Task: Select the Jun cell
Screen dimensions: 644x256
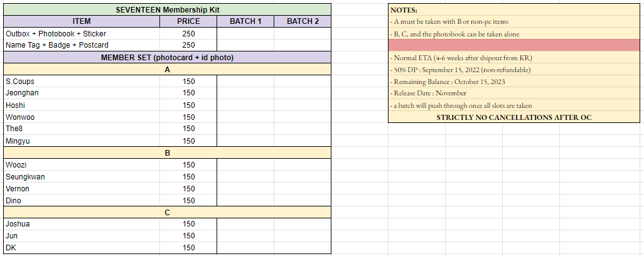Action: click(x=82, y=236)
